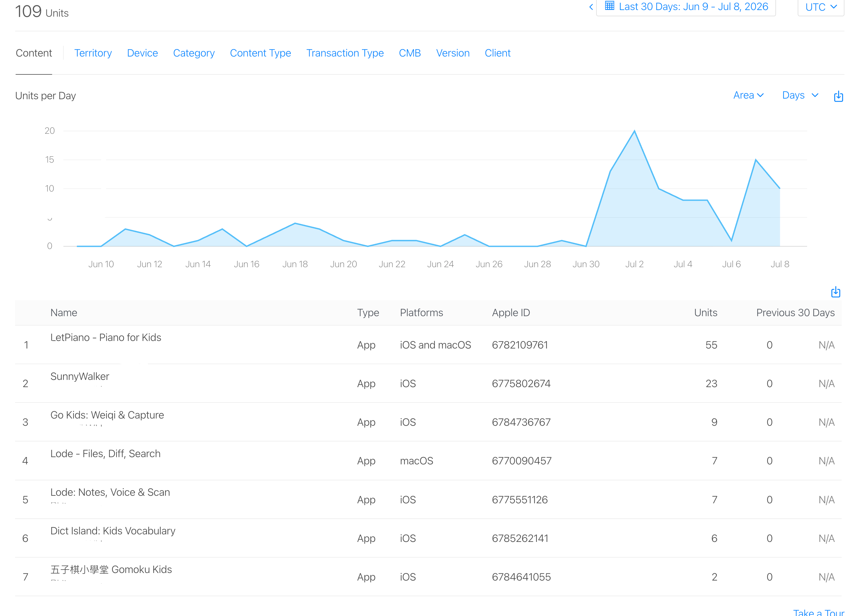Image resolution: width=852 pixels, height=616 pixels.
Task: Sort by Previous 30 Days column
Action: (x=795, y=312)
